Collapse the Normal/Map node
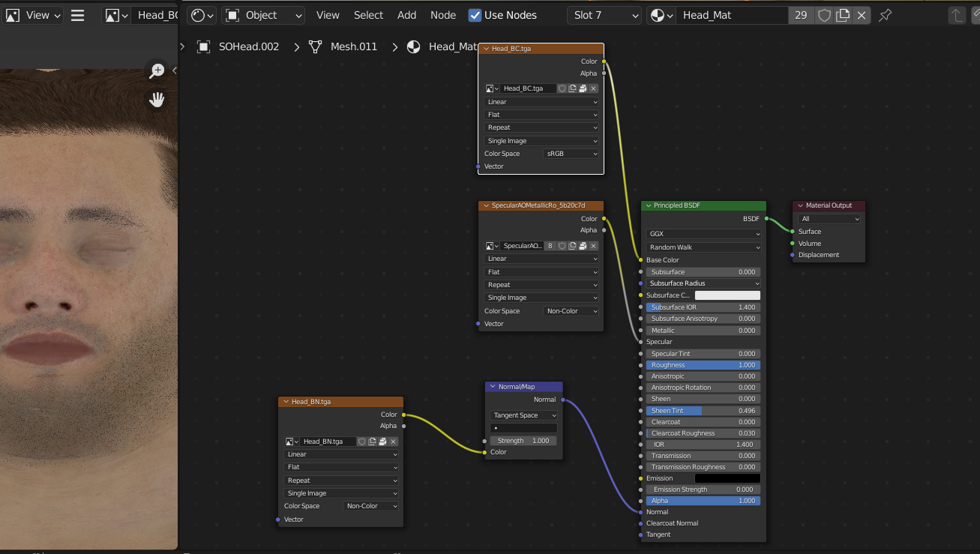980x554 pixels. click(493, 387)
